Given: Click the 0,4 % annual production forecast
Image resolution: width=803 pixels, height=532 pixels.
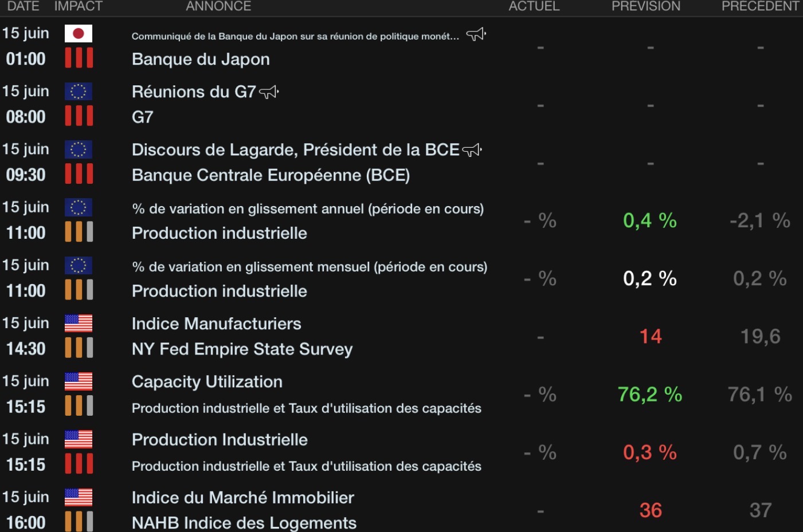Looking at the screenshot, I should [650, 220].
